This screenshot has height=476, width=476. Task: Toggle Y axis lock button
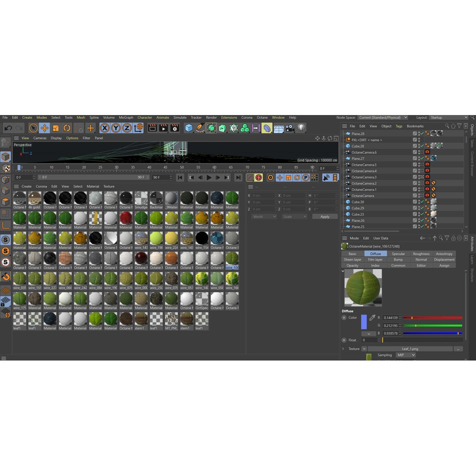tap(115, 128)
